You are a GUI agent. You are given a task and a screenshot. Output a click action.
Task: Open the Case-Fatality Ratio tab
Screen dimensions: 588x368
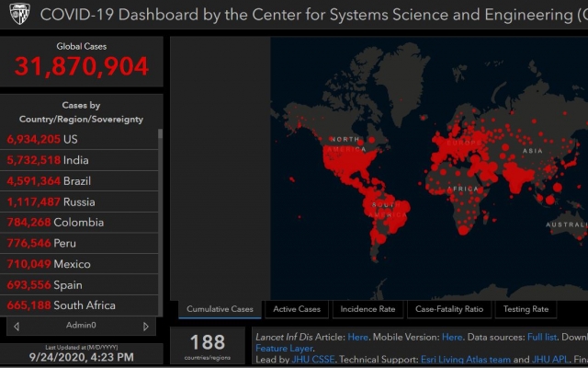click(449, 309)
